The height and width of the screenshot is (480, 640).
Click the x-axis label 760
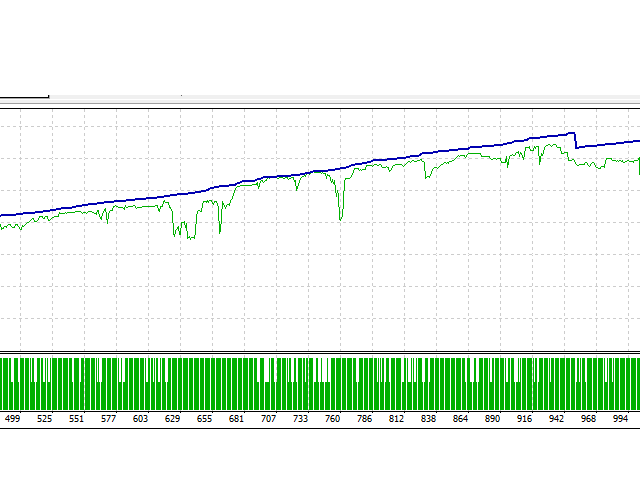pyautogui.click(x=332, y=419)
